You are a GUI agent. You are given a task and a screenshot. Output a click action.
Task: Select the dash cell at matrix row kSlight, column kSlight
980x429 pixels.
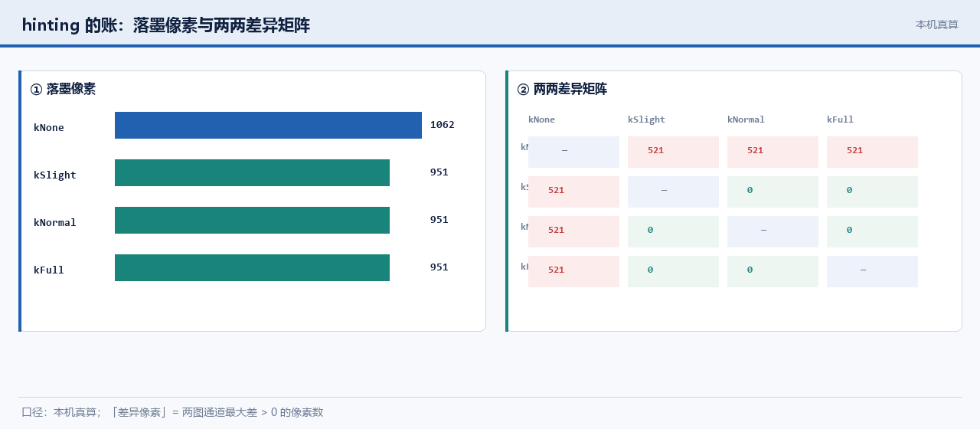[x=673, y=192]
